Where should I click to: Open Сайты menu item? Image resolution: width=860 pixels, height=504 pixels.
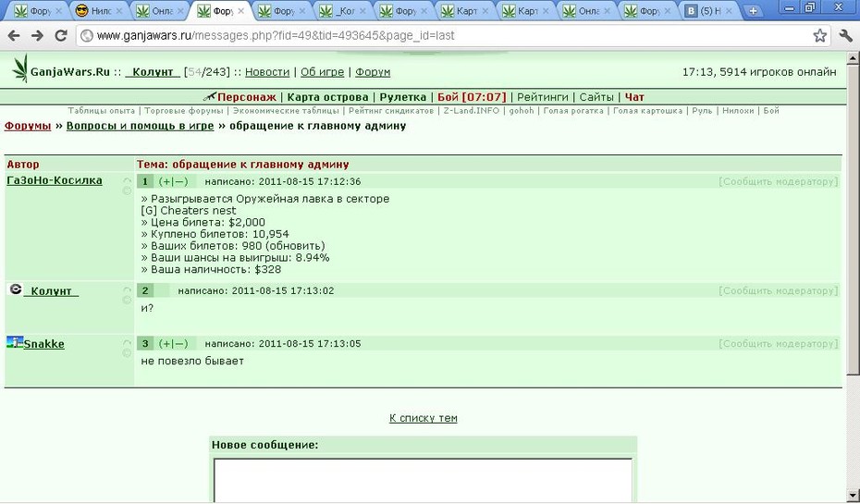(x=596, y=97)
